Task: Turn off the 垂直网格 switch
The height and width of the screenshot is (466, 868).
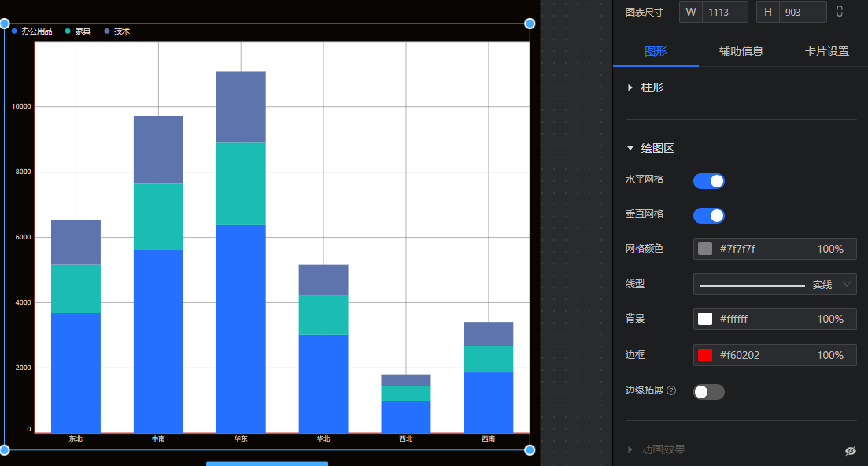Action: point(708,216)
